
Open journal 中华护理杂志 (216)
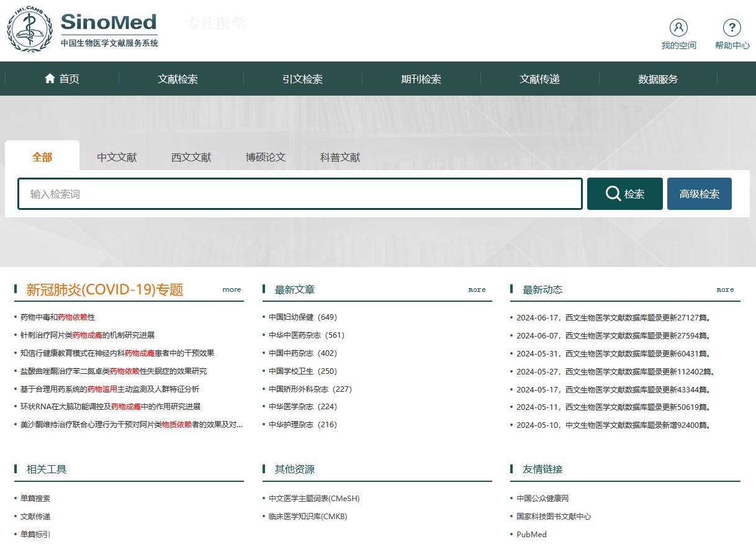303,425
